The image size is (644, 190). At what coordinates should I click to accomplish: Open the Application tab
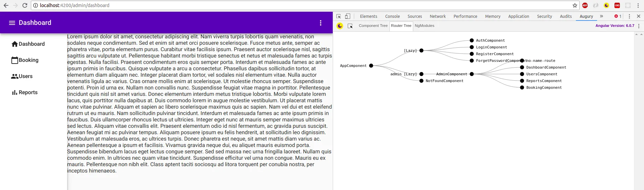coord(519,16)
